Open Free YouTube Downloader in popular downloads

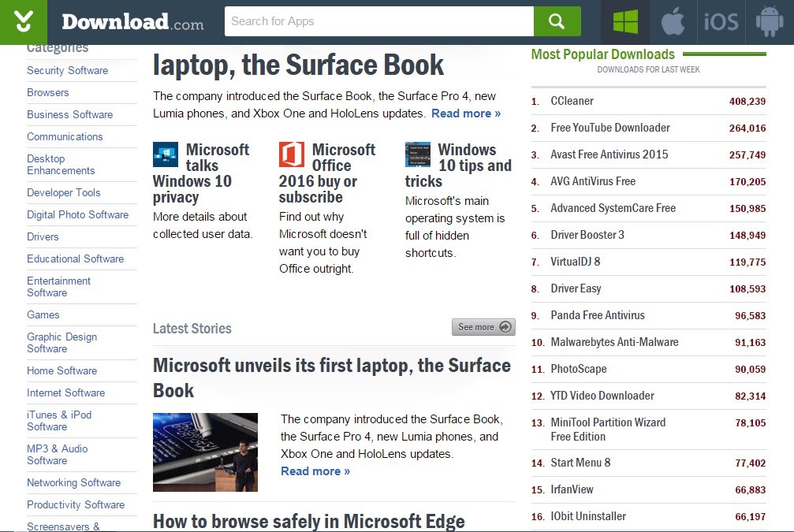(x=610, y=128)
